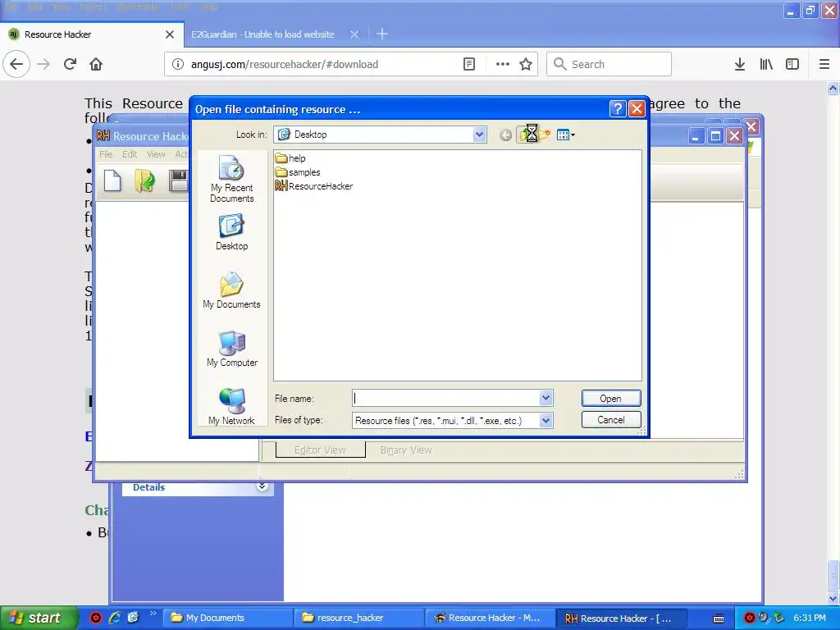Open the Firefox library icon
Screen dimensions: 840x630
766,64
